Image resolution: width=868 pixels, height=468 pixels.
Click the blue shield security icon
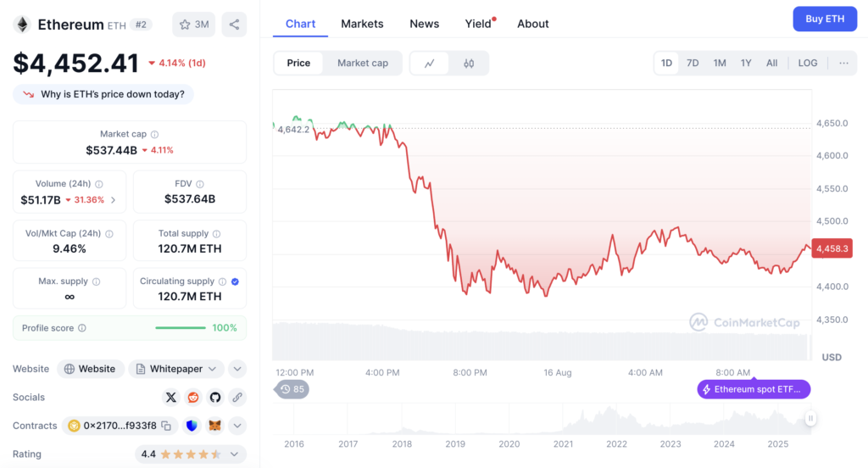(192, 426)
